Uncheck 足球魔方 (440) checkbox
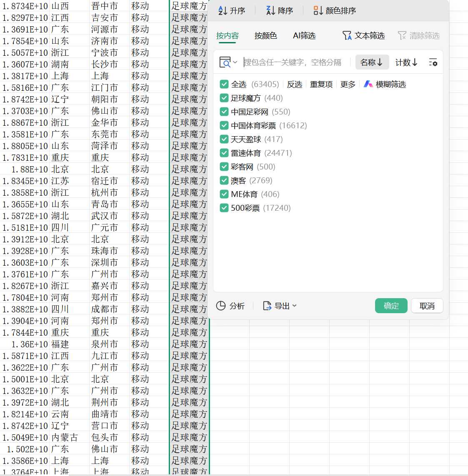 (224, 98)
